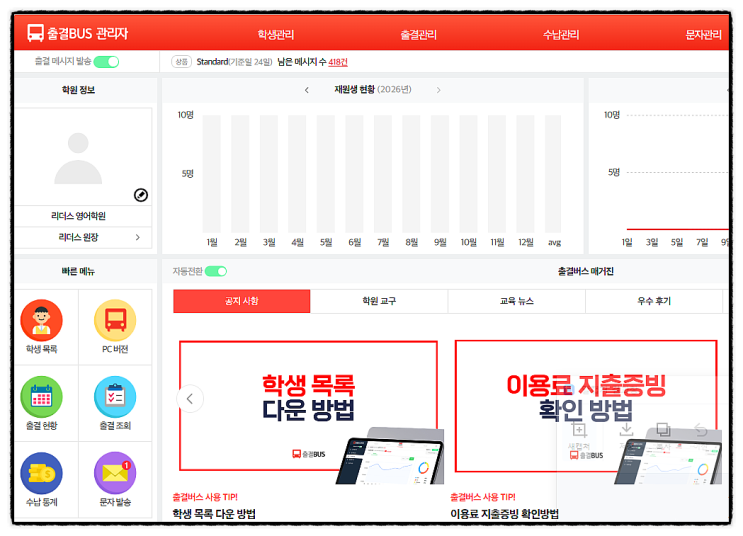Open the 이용료 지출증빙 확인 방법 banner thumbnail
The image size is (743, 536).
point(587,411)
